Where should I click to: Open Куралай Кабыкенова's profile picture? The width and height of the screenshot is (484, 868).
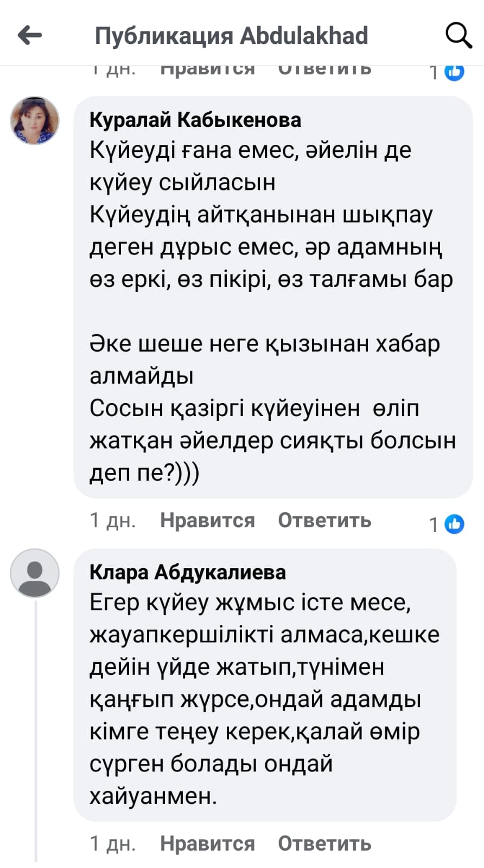[35, 121]
